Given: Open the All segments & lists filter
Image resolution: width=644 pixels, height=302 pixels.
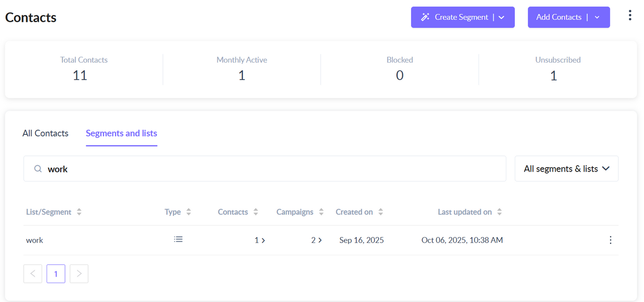Looking at the screenshot, I should coord(566,169).
